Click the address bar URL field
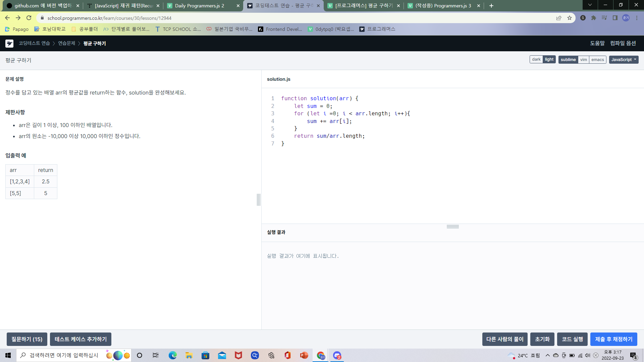The height and width of the screenshot is (362, 644). (295, 18)
